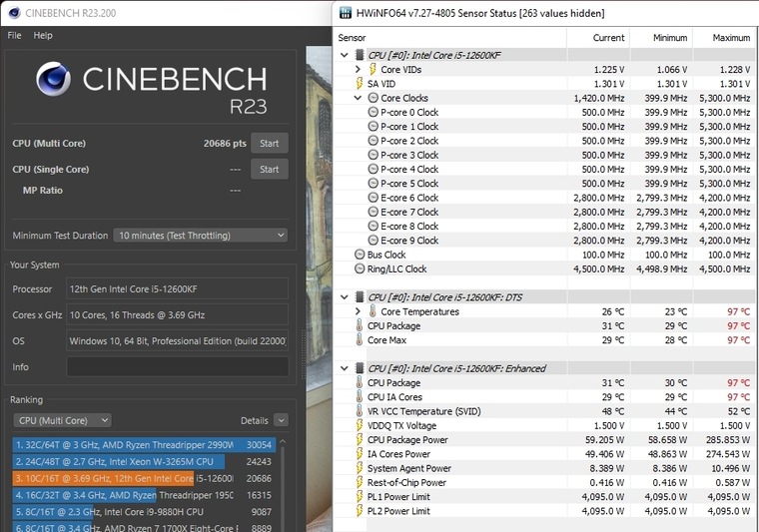Open the Help menu in Cinebench

click(x=43, y=35)
